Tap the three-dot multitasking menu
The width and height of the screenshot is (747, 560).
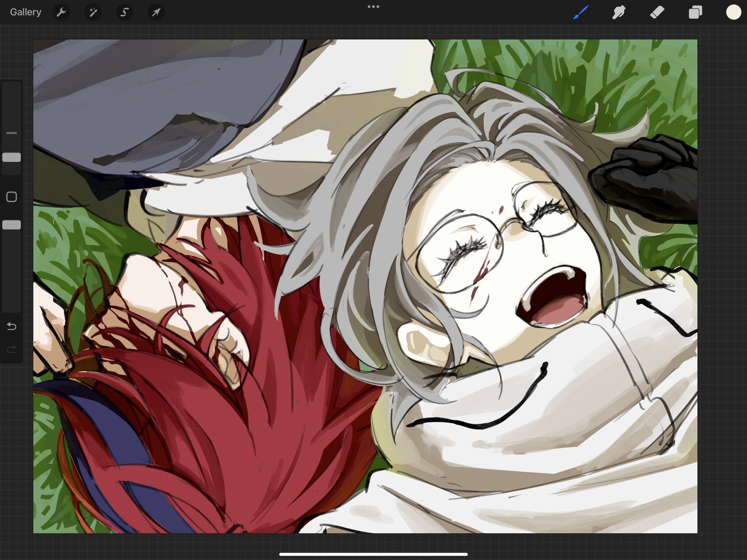tap(373, 7)
